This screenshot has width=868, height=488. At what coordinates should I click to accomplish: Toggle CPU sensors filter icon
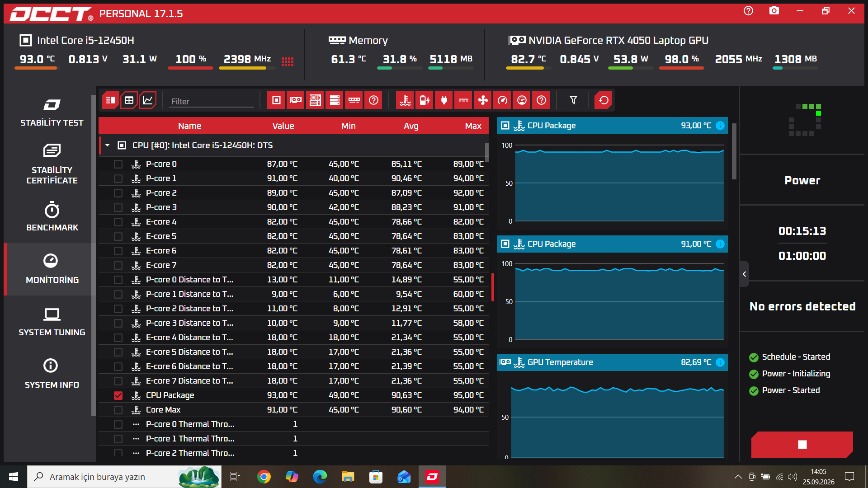click(276, 100)
